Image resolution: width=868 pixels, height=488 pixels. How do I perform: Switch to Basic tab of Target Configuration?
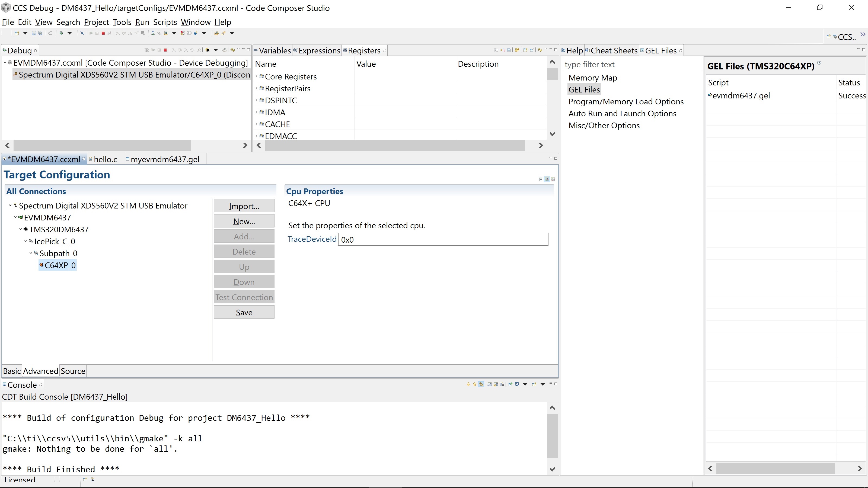(x=12, y=371)
